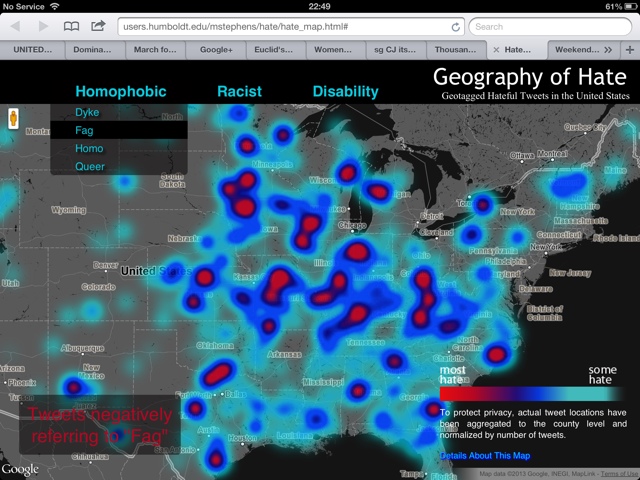Open the Details About This Map link
Image resolution: width=640 pixels, height=480 pixels.
pyautogui.click(x=485, y=456)
